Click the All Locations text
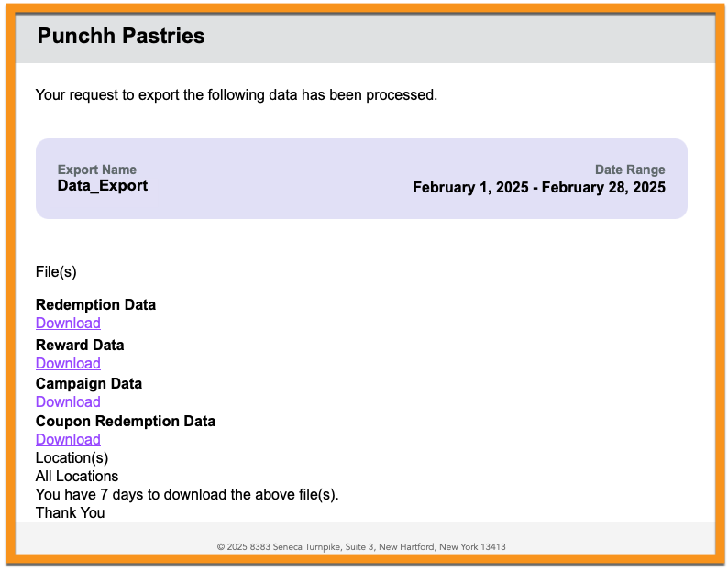 (x=77, y=477)
